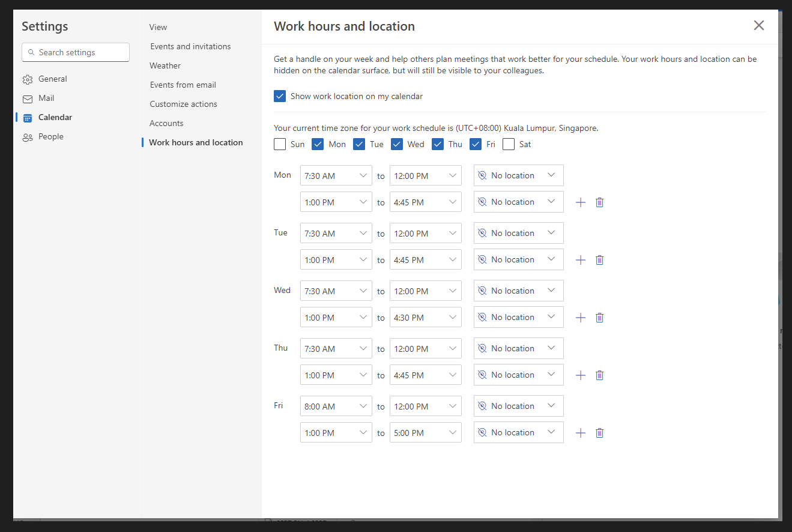Click the plus icon for Monday hours
The image size is (792, 532).
click(x=580, y=202)
